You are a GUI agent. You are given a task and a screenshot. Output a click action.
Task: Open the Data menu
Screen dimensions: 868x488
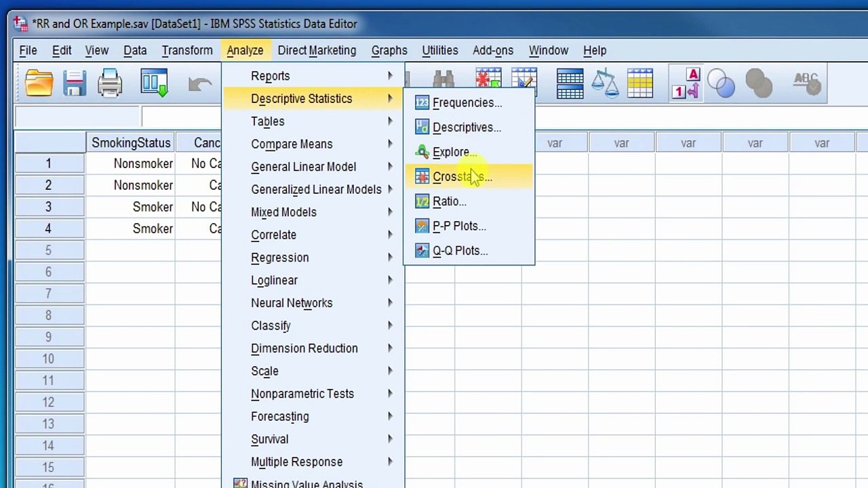135,50
